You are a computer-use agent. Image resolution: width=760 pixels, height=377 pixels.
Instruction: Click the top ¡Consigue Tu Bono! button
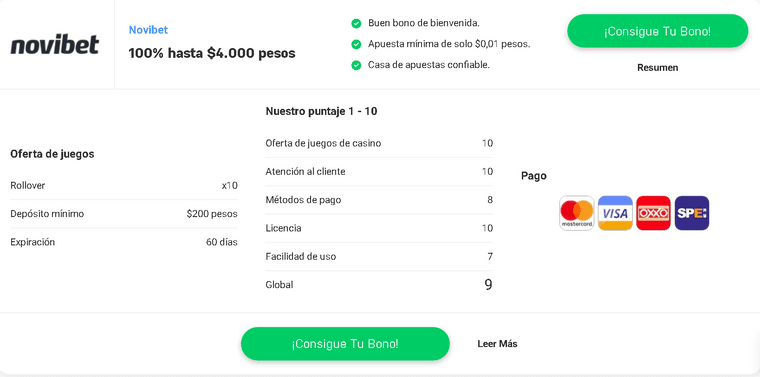pos(658,31)
